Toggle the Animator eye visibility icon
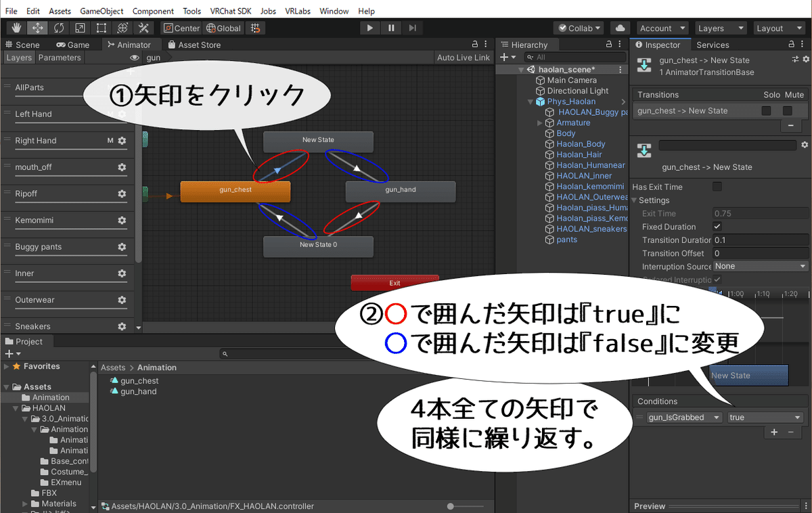 pos(135,58)
